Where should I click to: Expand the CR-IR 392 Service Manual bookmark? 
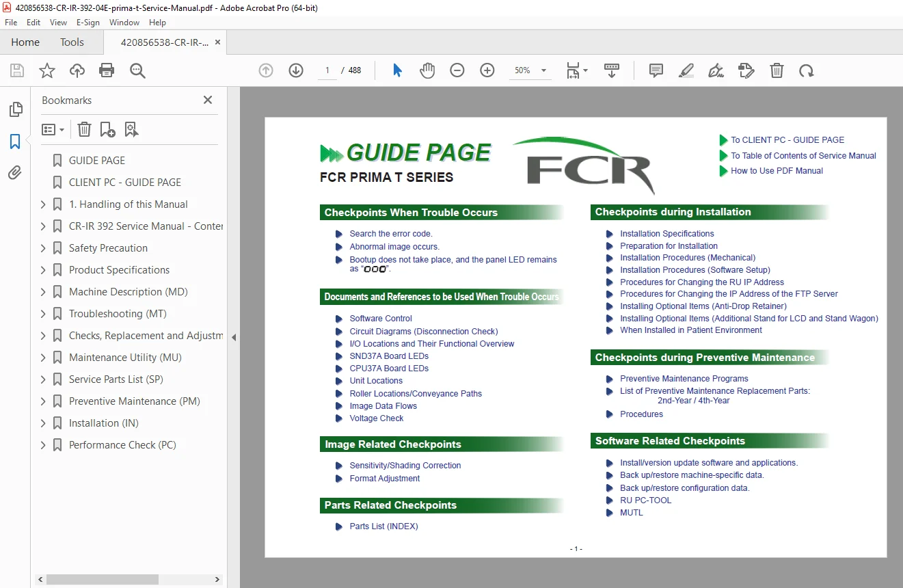click(43, 226)
